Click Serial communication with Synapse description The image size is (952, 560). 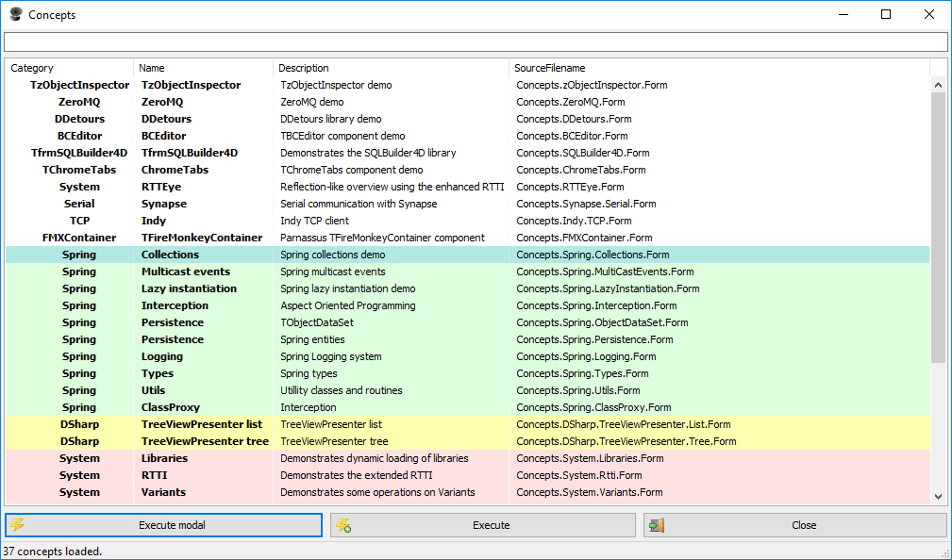pyautogui.click(x=359, y=204)
